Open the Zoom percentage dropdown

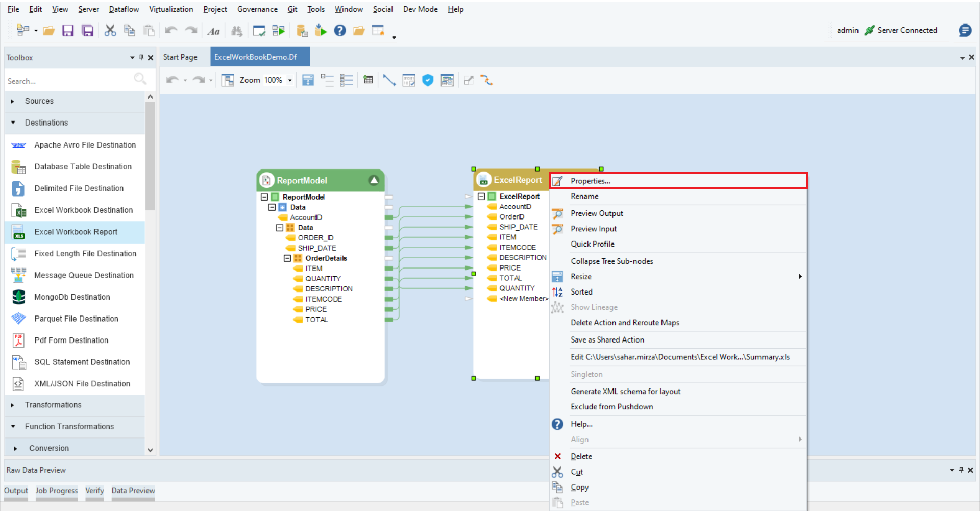(290, 80)
